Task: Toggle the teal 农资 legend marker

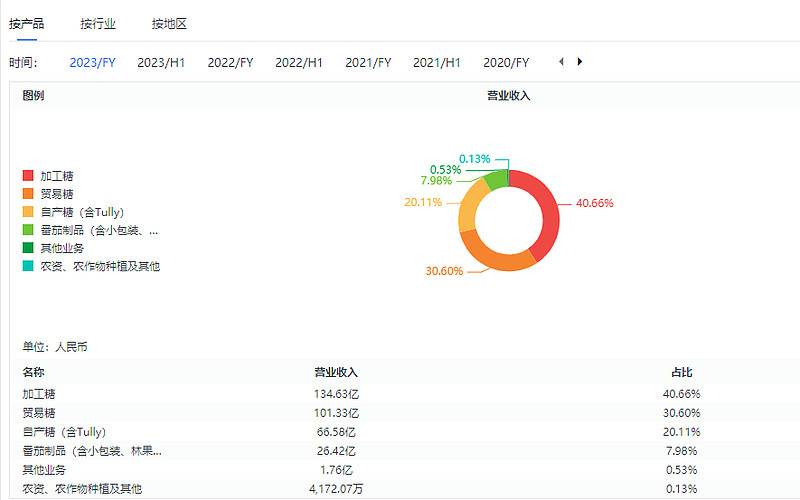Action: pos(28,266)
